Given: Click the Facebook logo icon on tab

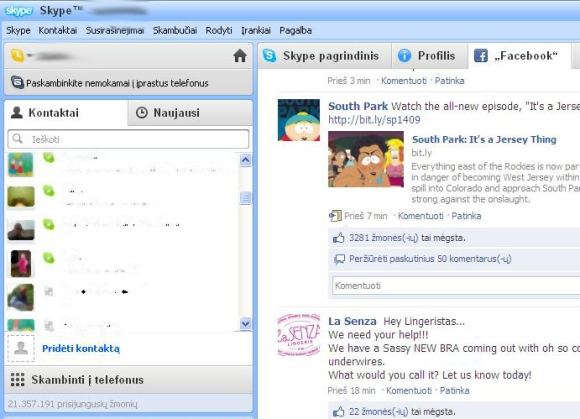Looking at the screenshot, I should pyautogui.click(x=481, y=56).
